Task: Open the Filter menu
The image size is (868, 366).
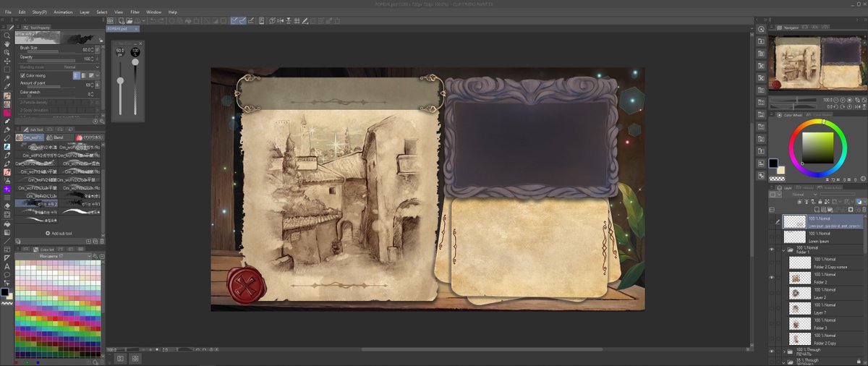Action: coord(135,12)
